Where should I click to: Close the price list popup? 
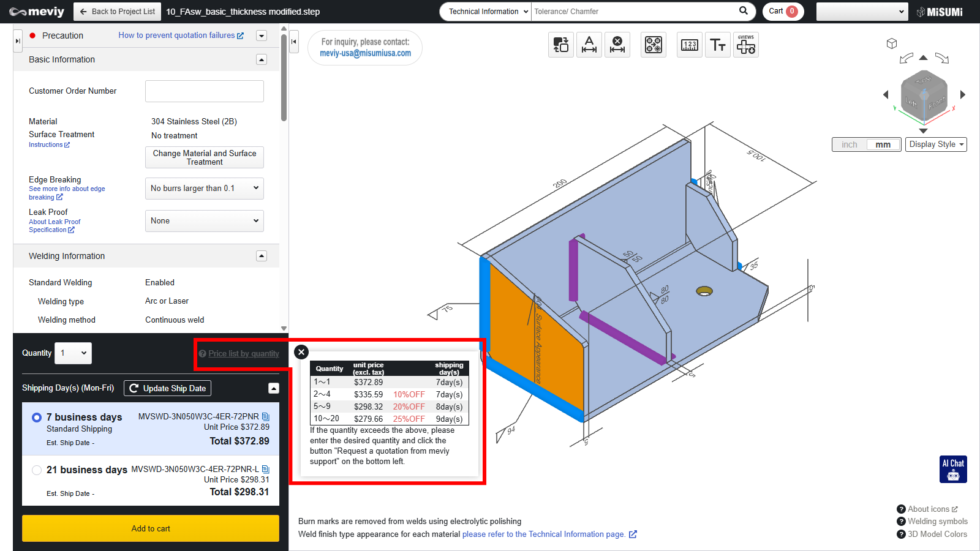[301, 352]
